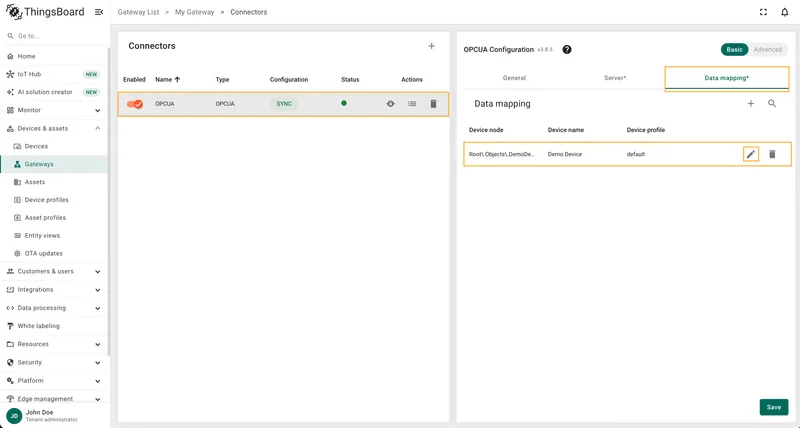Screen dimensions: 800x428
Task: Sort connectors by Name column
Action: [168, 80]
